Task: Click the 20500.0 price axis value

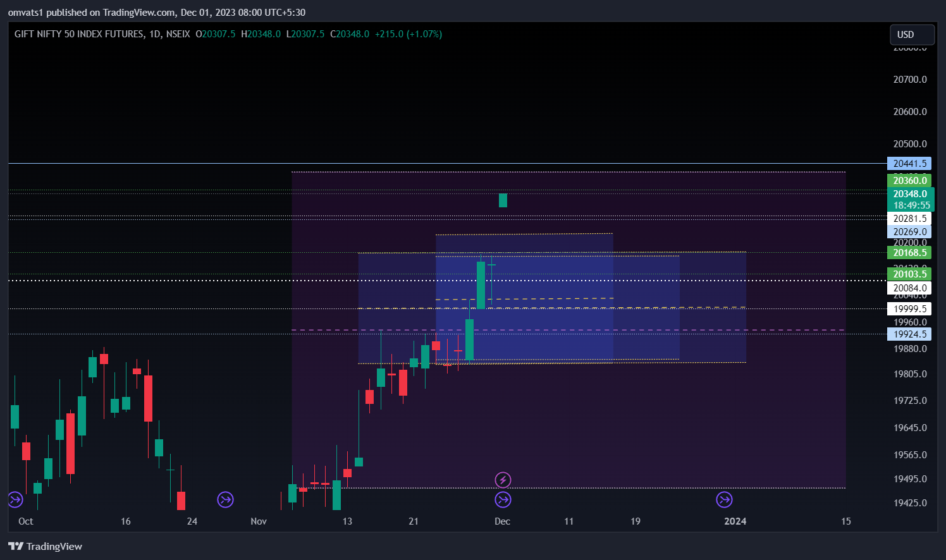Action: pyautogui.click(x=910, y=144)
